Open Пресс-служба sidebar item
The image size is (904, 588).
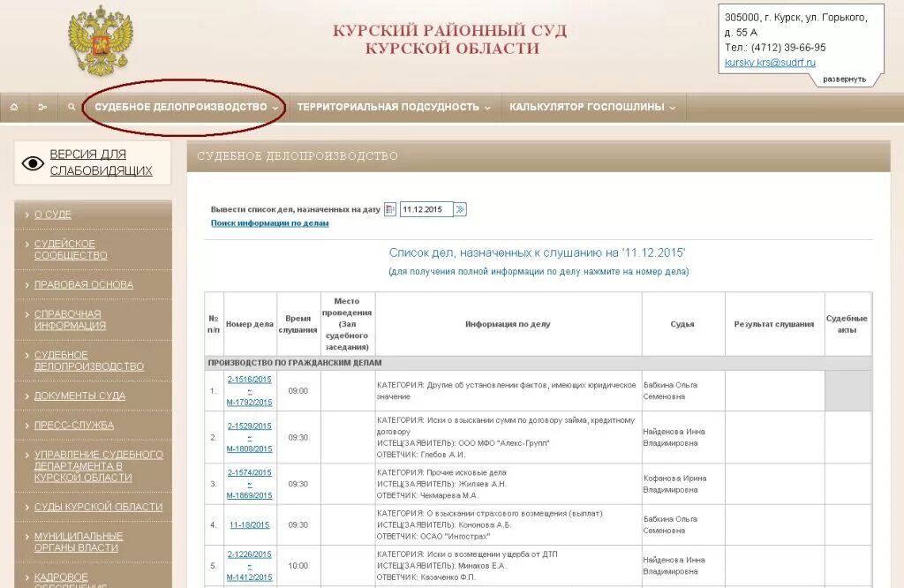[74, 426]
